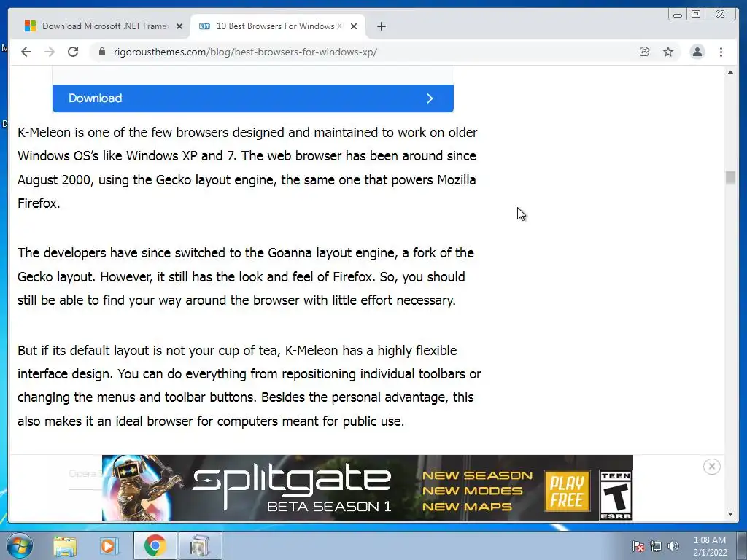The width and height of the screenshot is (747, 560).
Task: Bookmark this page with star icon
Action: click(x=668, y=52)
